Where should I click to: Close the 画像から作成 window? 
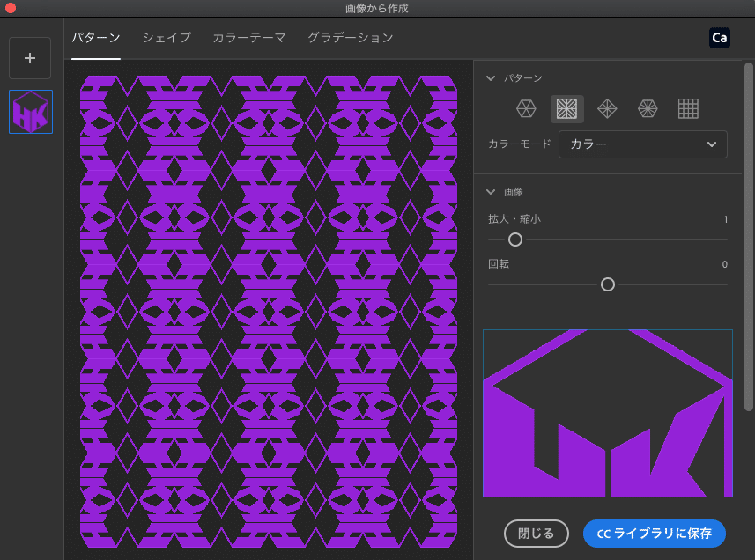click(x=11, y=8)
